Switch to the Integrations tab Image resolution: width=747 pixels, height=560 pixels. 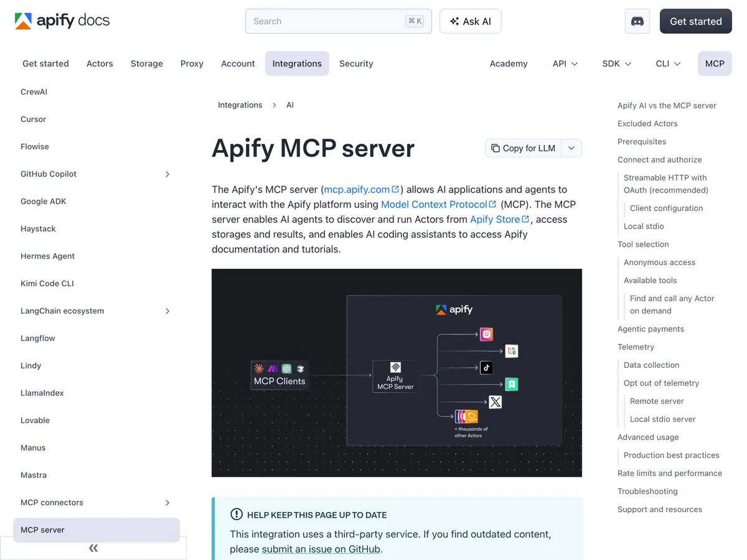[297, 63]
